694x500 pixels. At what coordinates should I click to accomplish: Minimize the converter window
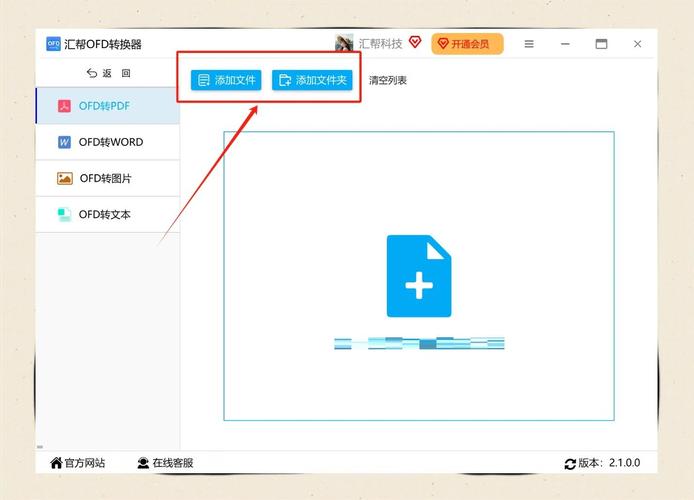coord(565,44)
